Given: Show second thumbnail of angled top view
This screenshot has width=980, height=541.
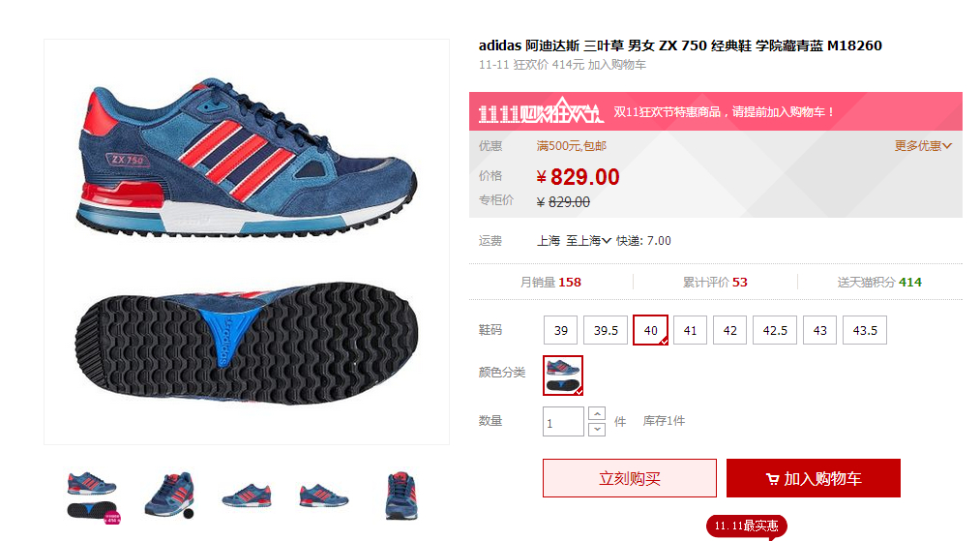Looking at the screenshot, I should pyautogui.click(x=170, y=496).
